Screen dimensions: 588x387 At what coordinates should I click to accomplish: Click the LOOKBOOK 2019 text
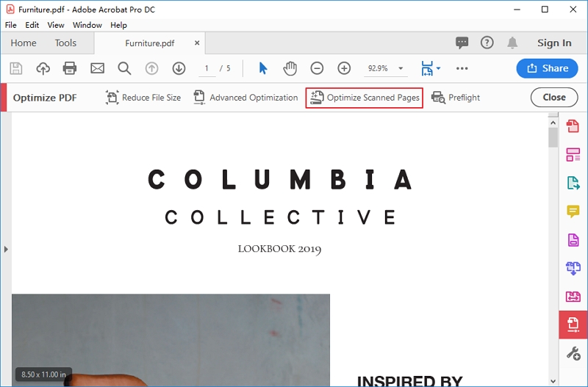(x=280, y=249)
